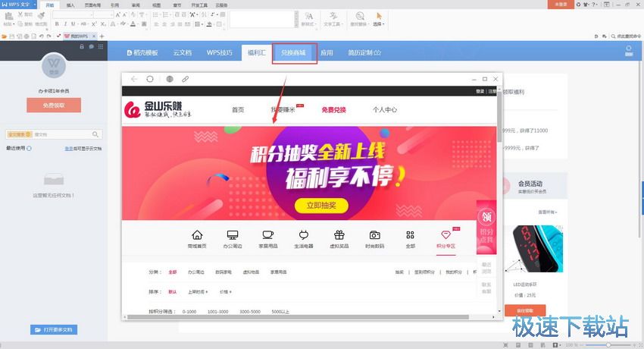Open the font size combo box
Image resolution: width=644 pixels, height=349 pixels.
[x=104, y=15]
